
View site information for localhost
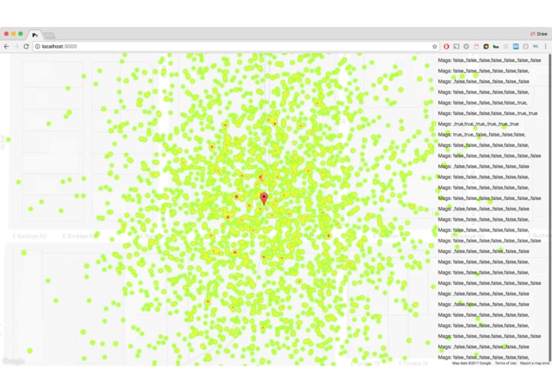(x=37, y=46)
